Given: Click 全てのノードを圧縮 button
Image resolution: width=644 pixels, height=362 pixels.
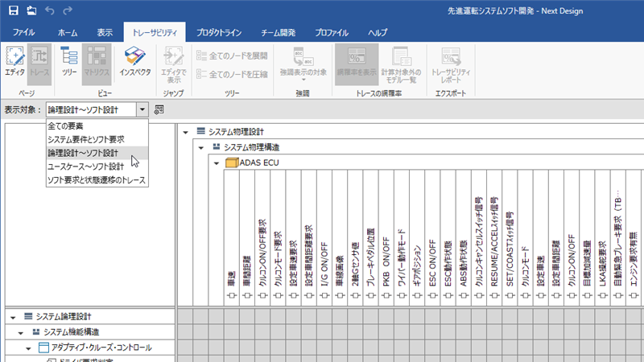Looking at the screenshot, I should [x=233, y=74].
